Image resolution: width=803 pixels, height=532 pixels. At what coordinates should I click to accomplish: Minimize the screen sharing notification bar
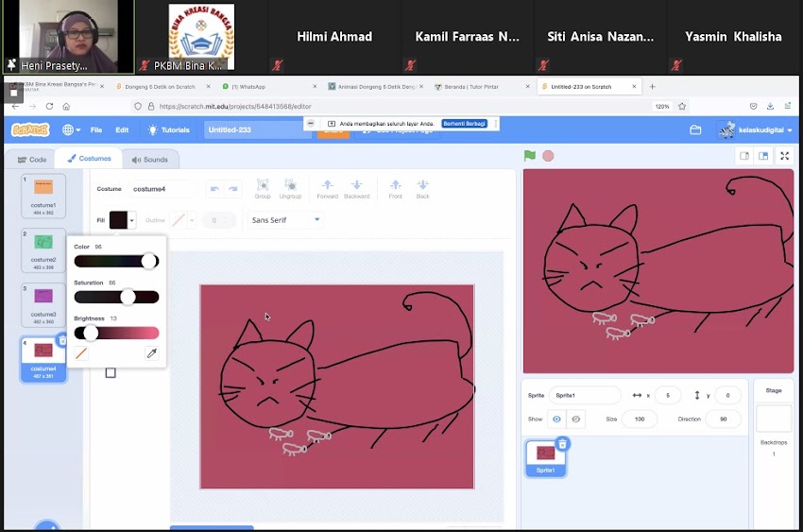311,124
